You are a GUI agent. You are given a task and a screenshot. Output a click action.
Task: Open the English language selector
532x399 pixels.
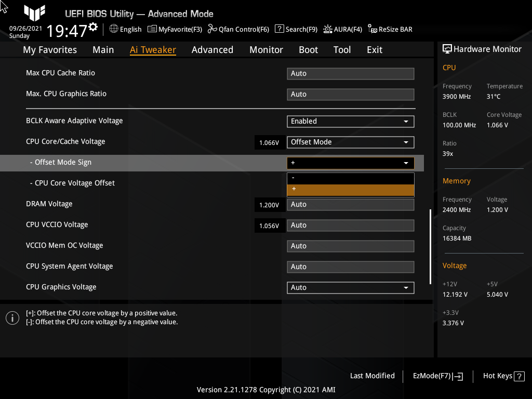[125, 30]
